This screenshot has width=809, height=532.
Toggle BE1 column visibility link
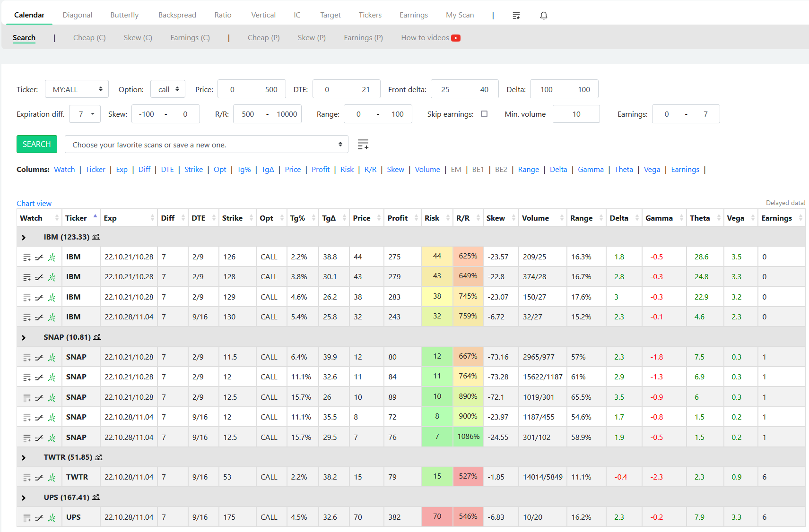click(x=478, y=170)
